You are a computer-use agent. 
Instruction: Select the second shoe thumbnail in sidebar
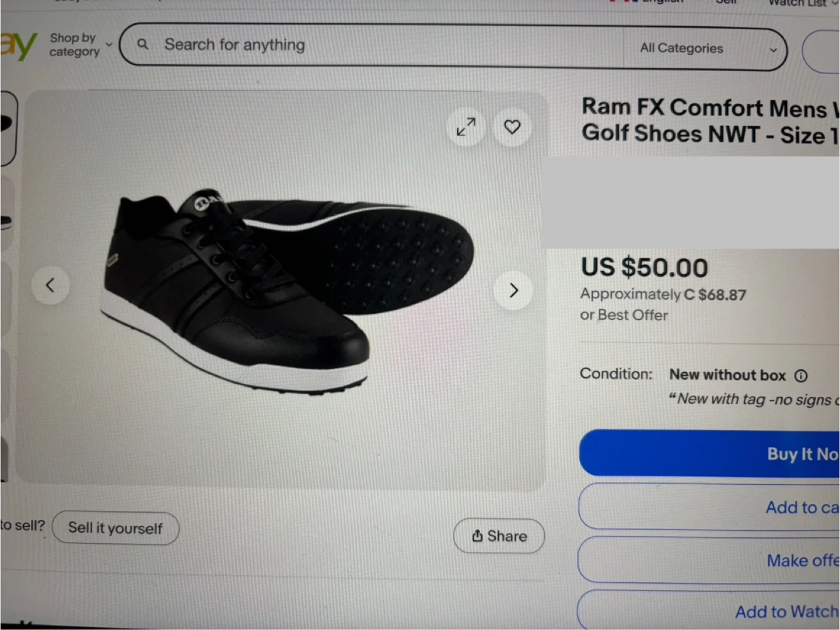6,213
